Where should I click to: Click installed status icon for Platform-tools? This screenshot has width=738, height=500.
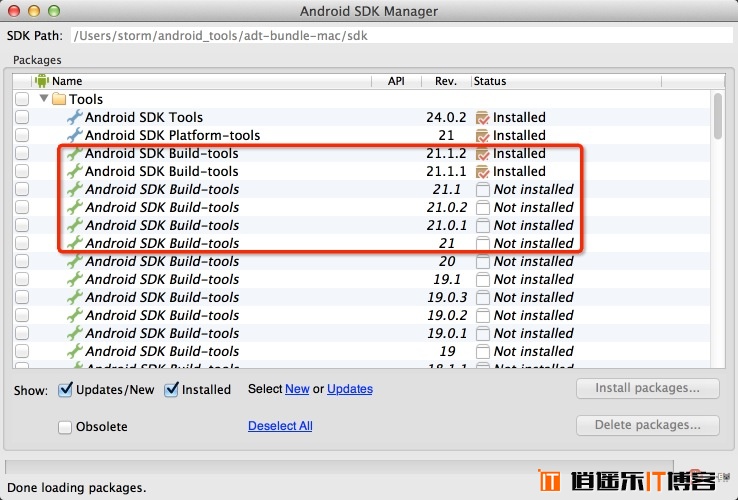coord(482,136)
